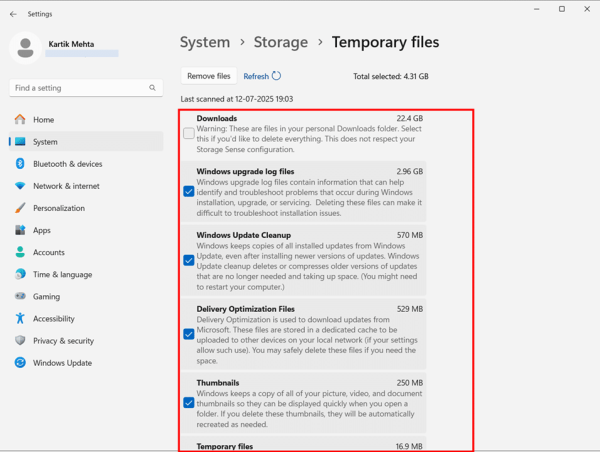Check the Downloads checkbox
Screen dimensions: 600x452
189,133
